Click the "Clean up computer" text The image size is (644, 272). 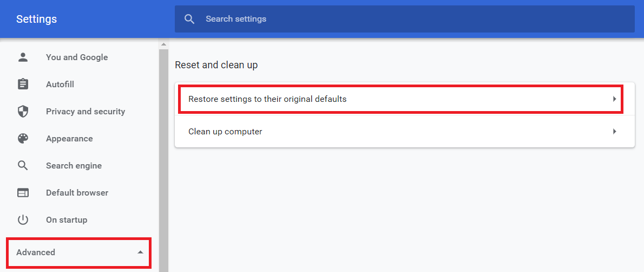pos(225,132)
